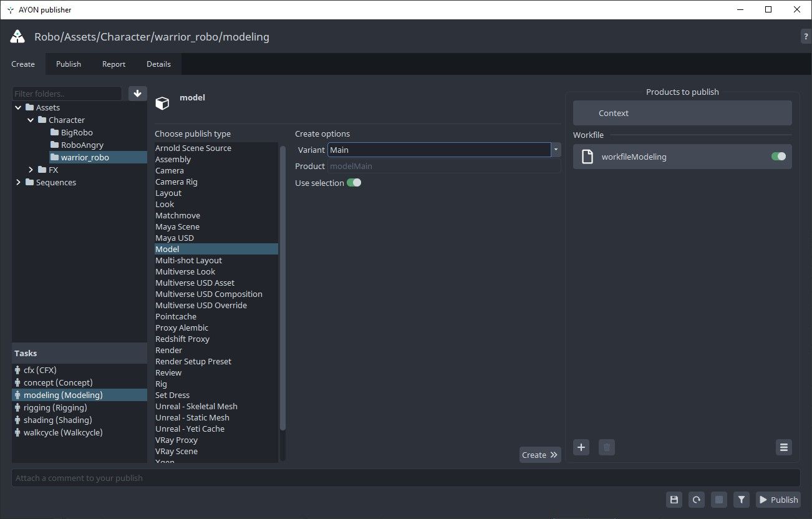Open the help icon in the top-right corner
The image size is (812, 519).
point(805,36)
